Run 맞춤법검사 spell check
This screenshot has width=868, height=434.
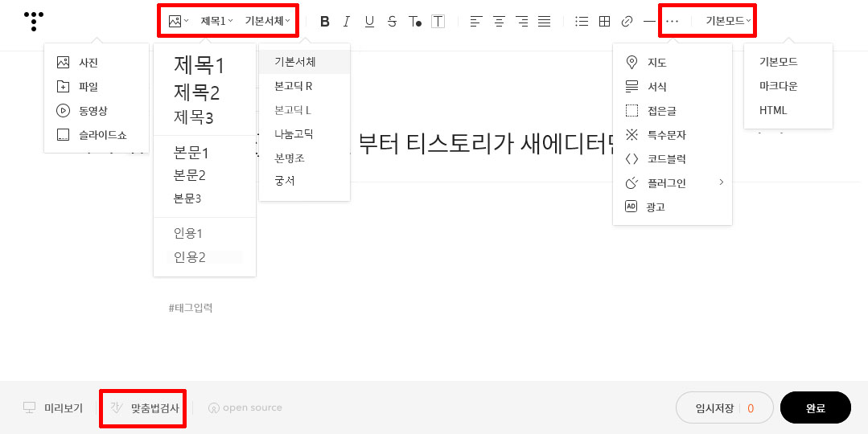[x=145, y=408]
